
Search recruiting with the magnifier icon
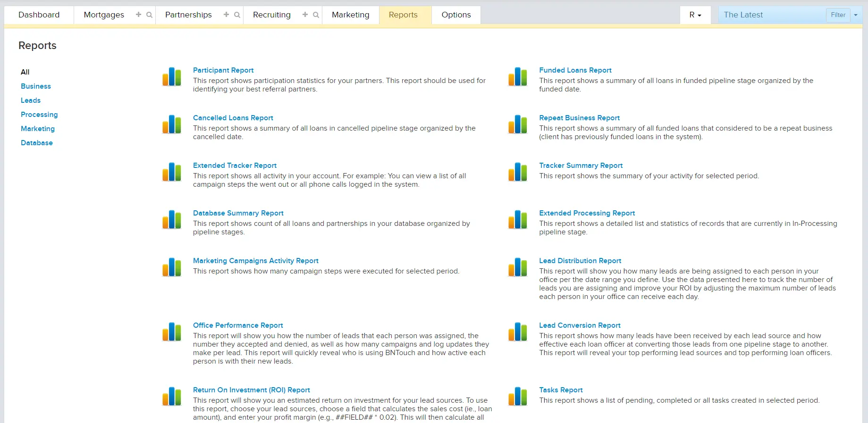(x=316, y=15)
